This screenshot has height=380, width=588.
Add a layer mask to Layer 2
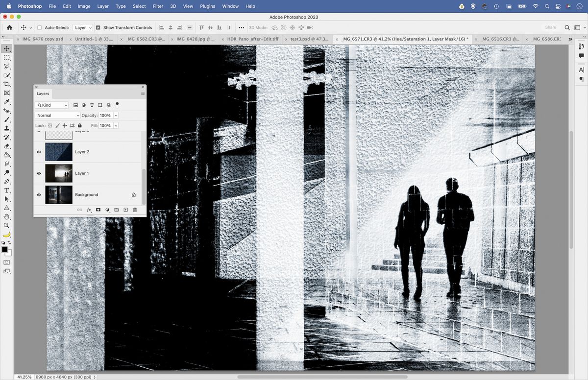(x=98, y=210)
